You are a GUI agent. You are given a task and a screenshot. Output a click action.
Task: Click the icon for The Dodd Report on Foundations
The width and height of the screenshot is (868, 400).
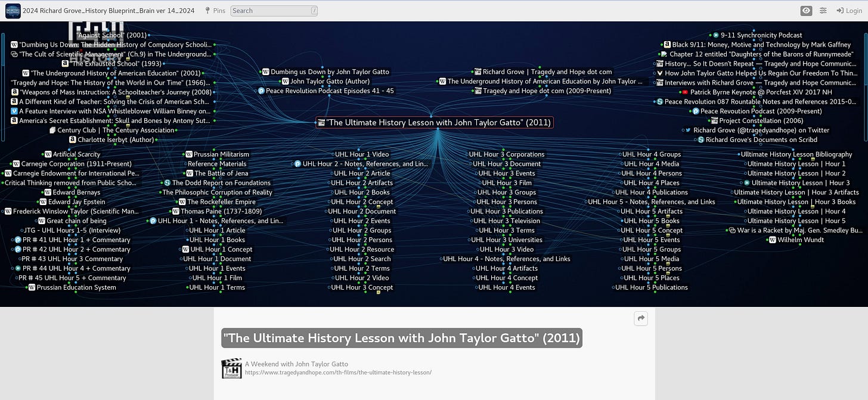coord(168,182)
